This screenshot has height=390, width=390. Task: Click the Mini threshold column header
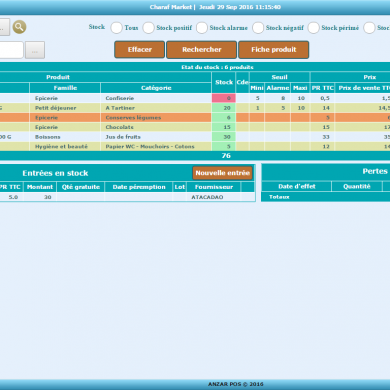pos(257,88)
